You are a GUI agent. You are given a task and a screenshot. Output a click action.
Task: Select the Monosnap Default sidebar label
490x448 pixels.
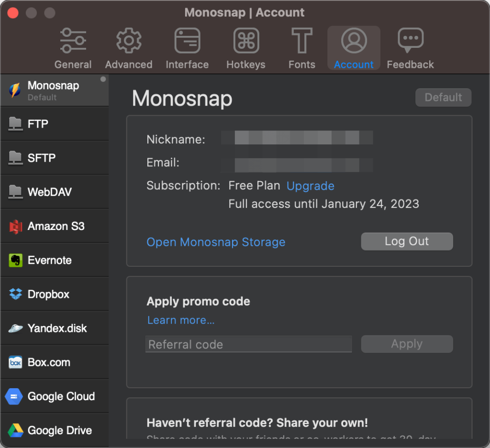[x=53, y=90]
